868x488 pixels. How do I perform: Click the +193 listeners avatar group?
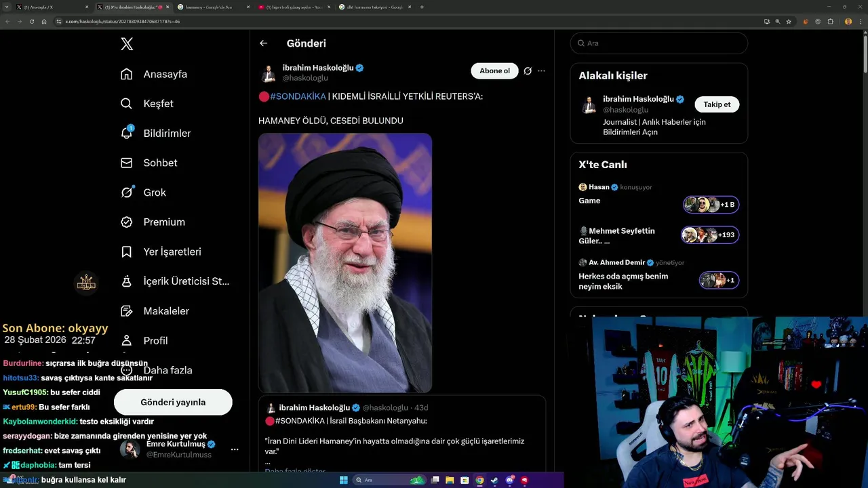[x=710, y=235]
